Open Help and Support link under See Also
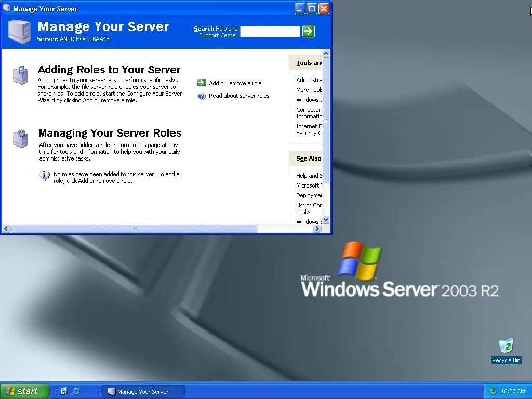This screenshot has width=532, height=399. [309, 176]
